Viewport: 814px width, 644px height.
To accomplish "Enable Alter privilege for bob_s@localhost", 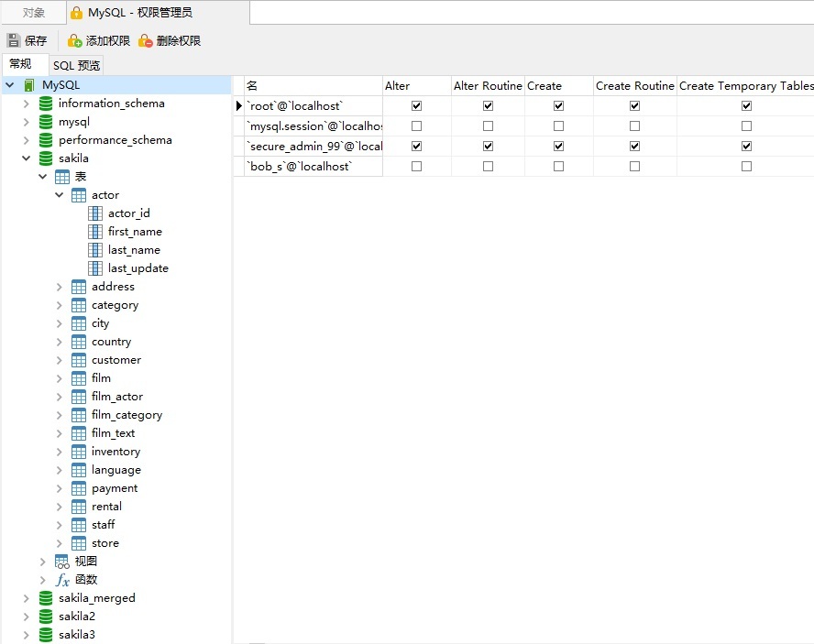I will coord(416,167).
